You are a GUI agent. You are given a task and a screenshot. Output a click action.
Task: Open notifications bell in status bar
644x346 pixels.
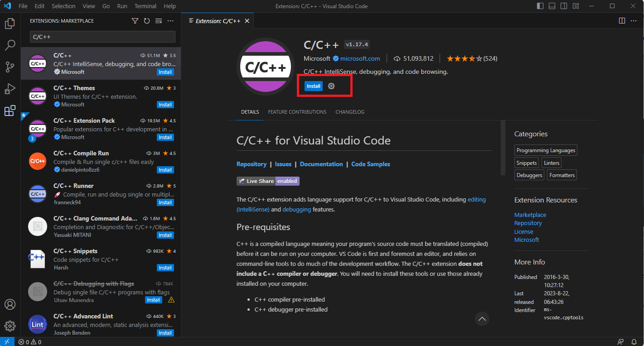coord(634,342)
